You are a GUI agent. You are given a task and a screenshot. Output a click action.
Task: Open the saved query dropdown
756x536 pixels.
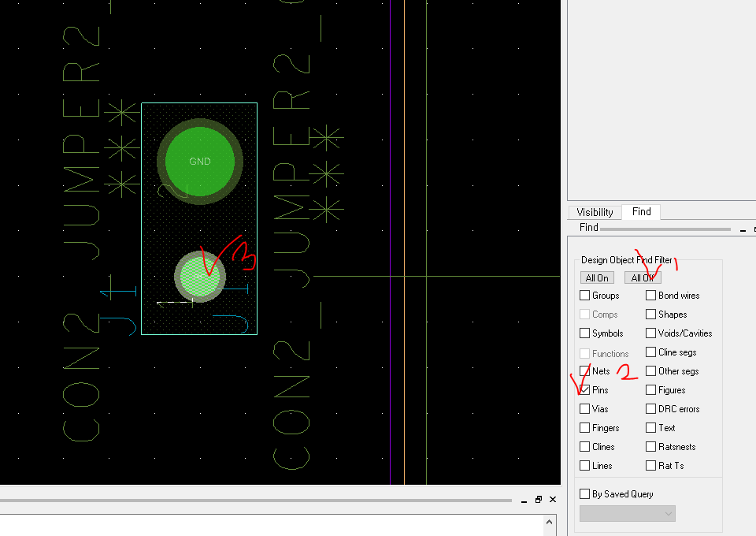click(628, 514)
